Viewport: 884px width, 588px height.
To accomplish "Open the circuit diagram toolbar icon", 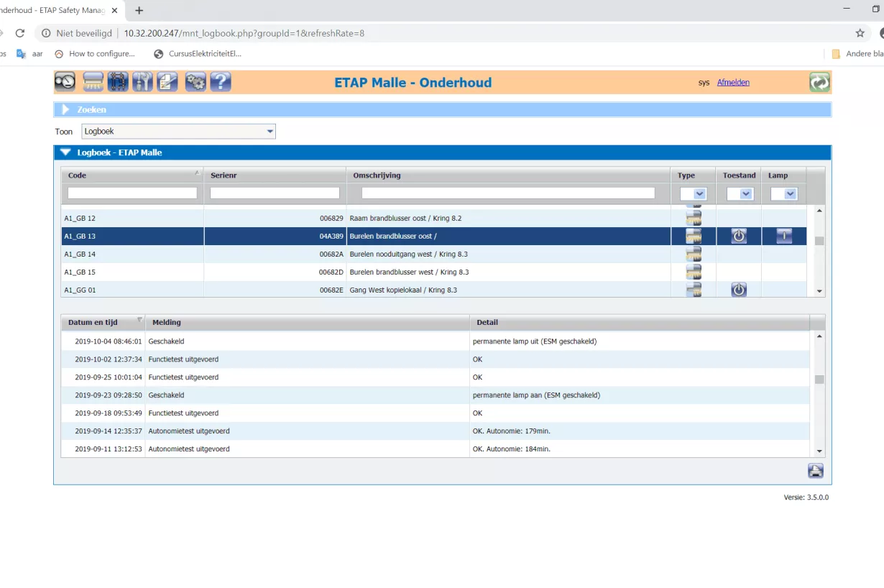I will 118,82.
